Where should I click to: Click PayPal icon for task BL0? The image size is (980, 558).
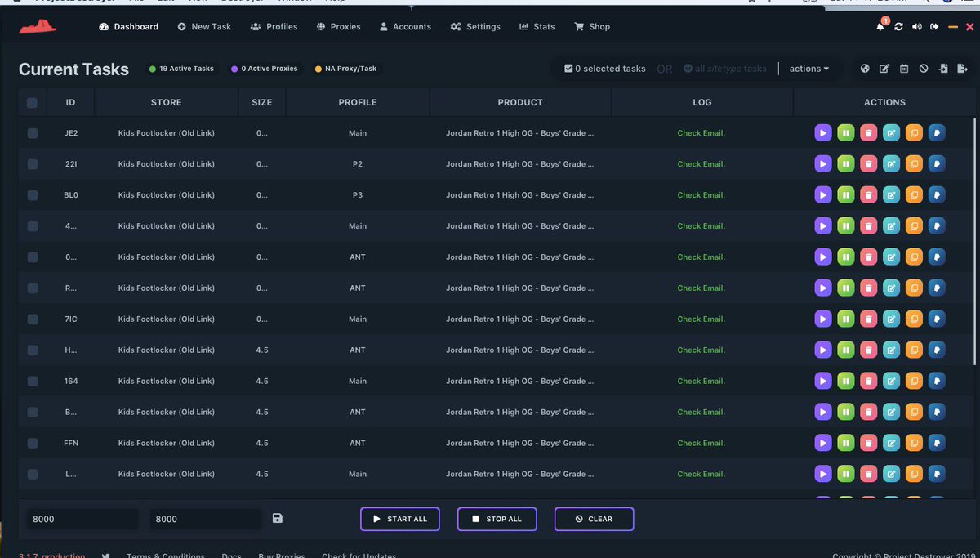(x=937, y=194)
